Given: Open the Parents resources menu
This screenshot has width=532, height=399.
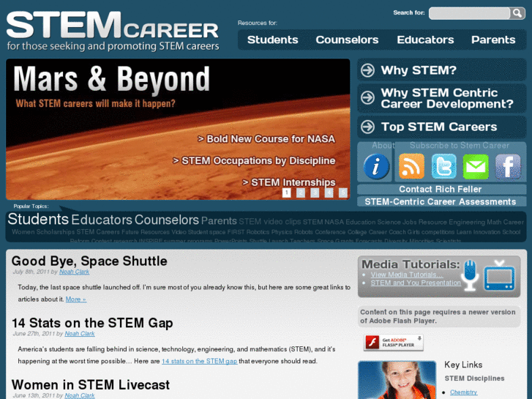Looking at the screenshot, I should pos(493,40).
